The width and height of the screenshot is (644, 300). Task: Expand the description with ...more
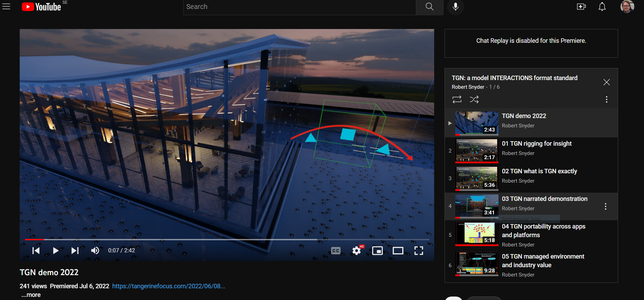point(31,295)
